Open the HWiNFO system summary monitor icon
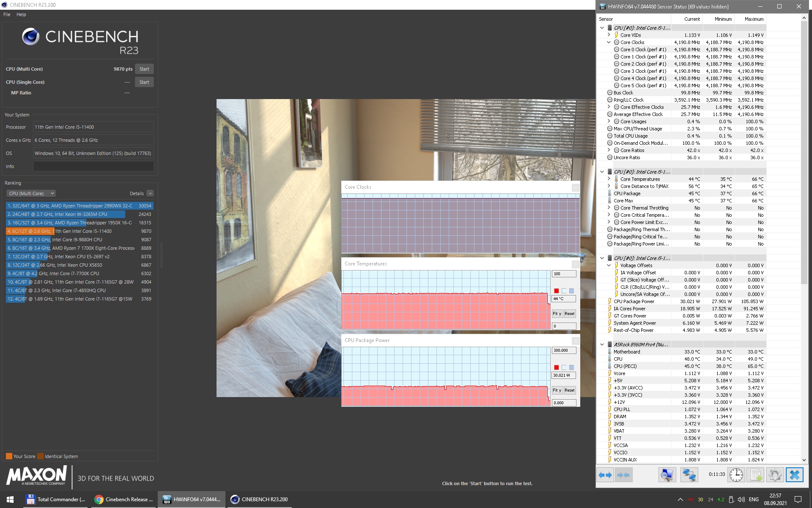 pos(667,475)
